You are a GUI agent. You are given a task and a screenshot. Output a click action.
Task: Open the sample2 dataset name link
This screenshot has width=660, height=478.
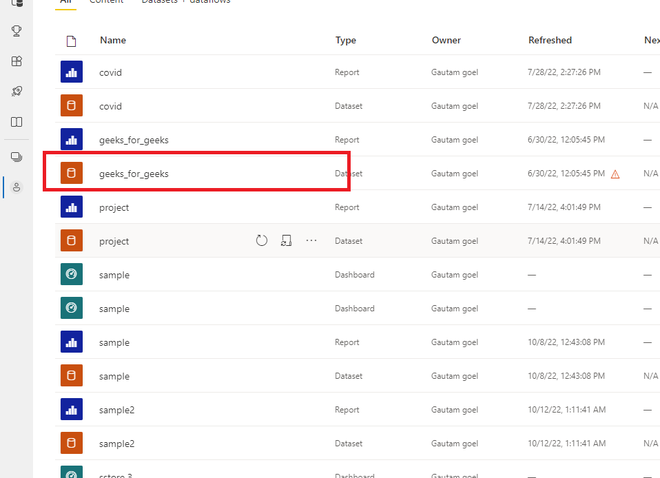click(x=117, y=444)
